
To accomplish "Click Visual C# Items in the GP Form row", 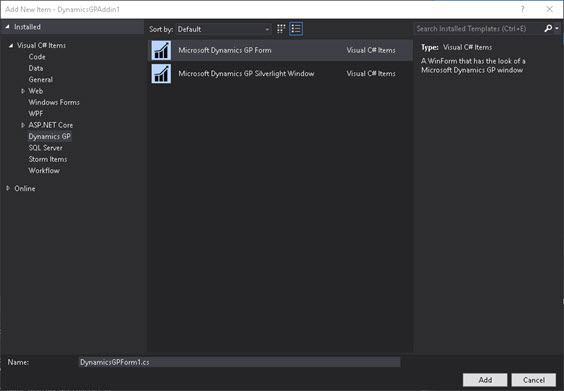I will coord(371,50).
